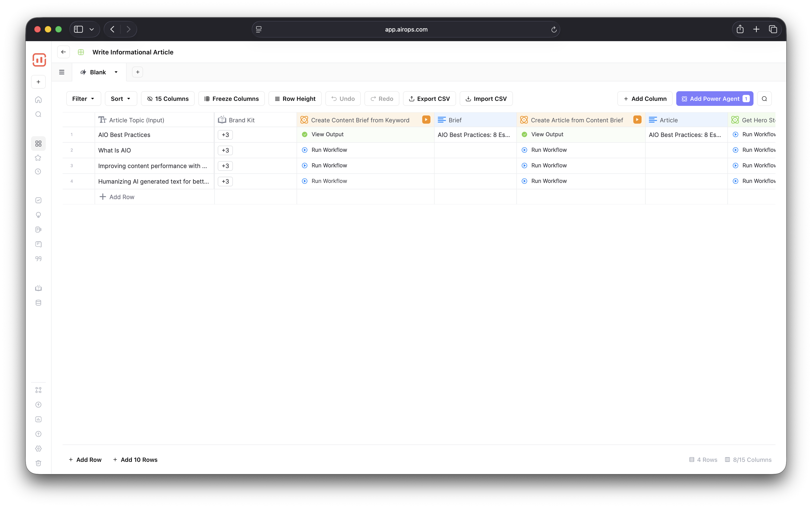The height and width of the screenshot is (508, 812).
Task: Open the trash icon at sidebar bottom
Action: pyautogui.click(x=38, y=463)
